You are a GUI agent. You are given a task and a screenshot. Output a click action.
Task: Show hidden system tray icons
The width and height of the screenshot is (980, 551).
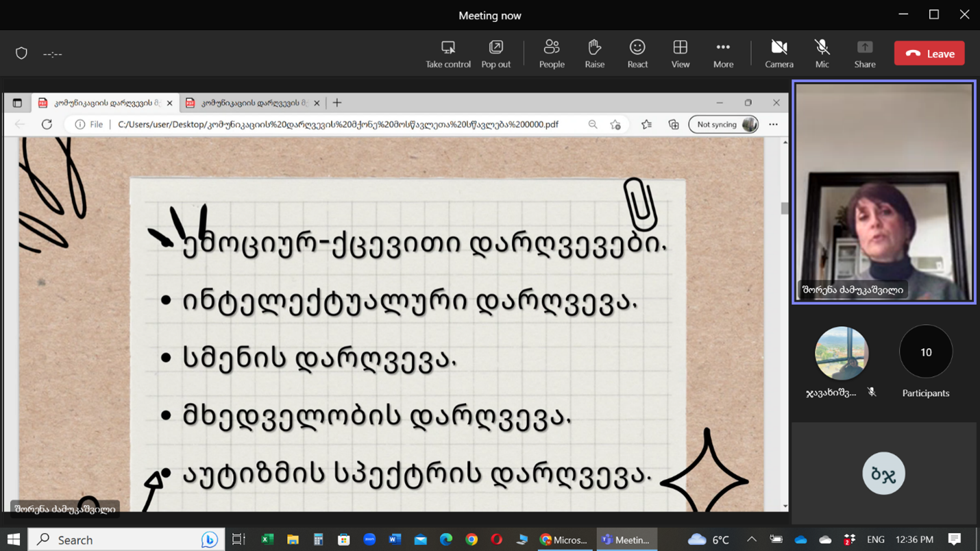[752, 540]
